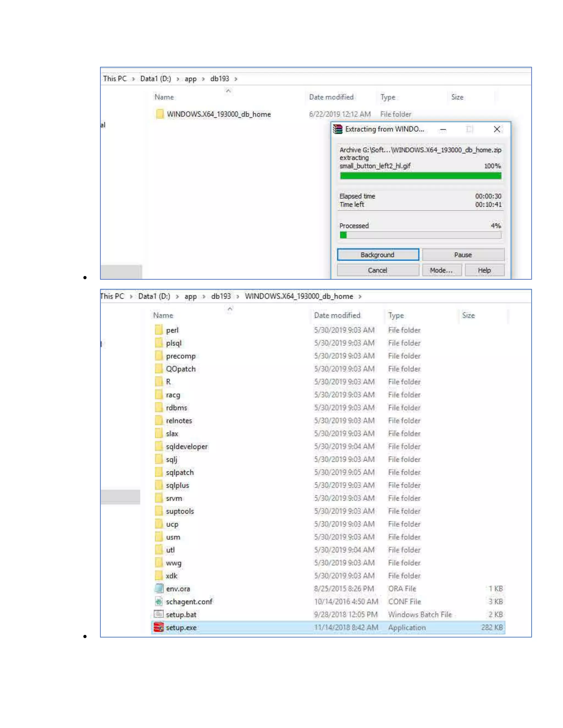
Task: Pause the extraction
Action: pyautogui.click(x=463, y=255)
